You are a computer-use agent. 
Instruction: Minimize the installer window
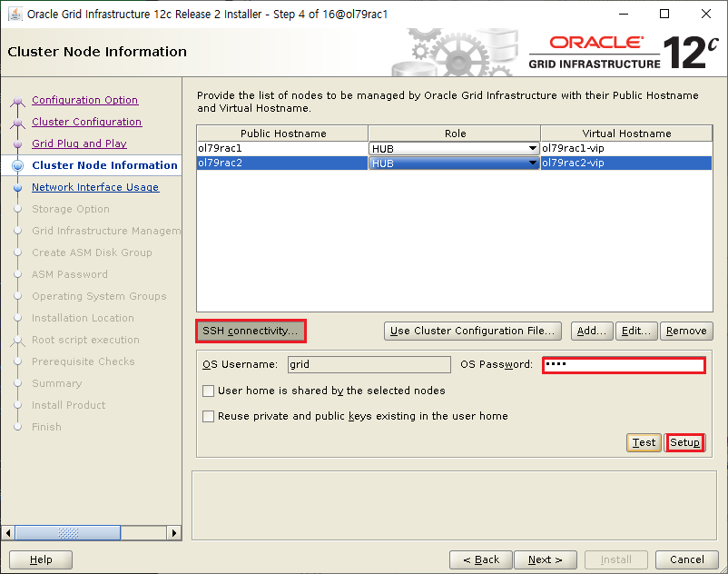point(624,14)
